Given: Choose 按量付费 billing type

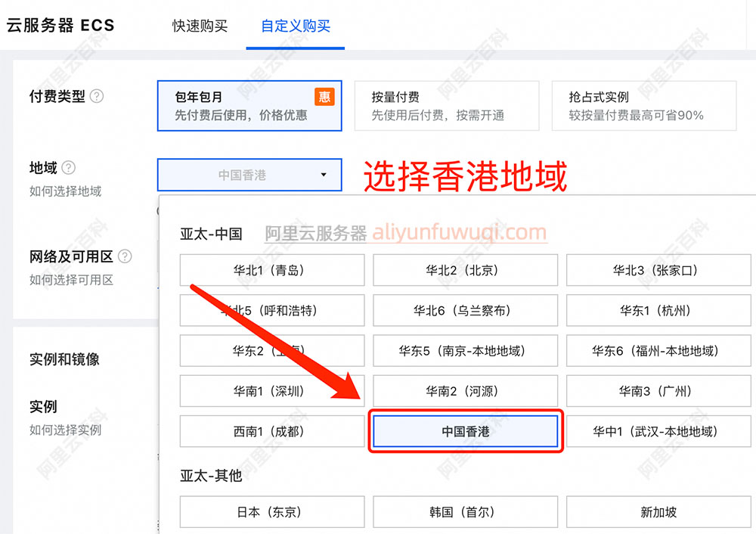Looking at the screenshot, I should click(447, 106).
